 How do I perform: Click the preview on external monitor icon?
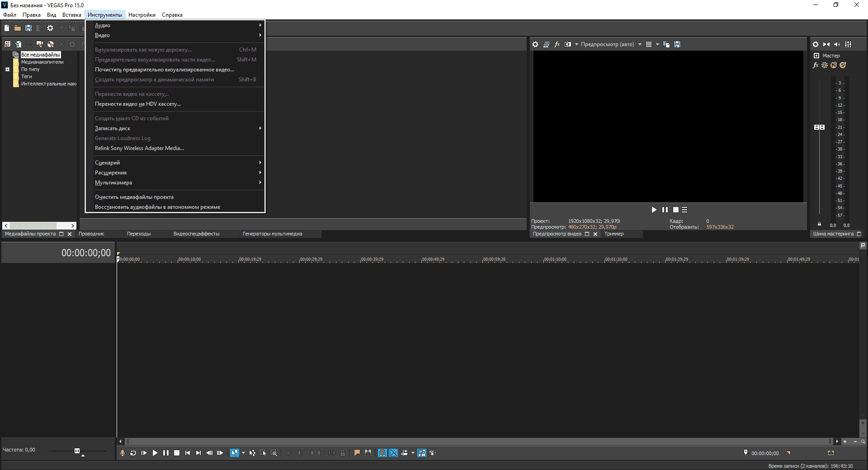point(546,44)
